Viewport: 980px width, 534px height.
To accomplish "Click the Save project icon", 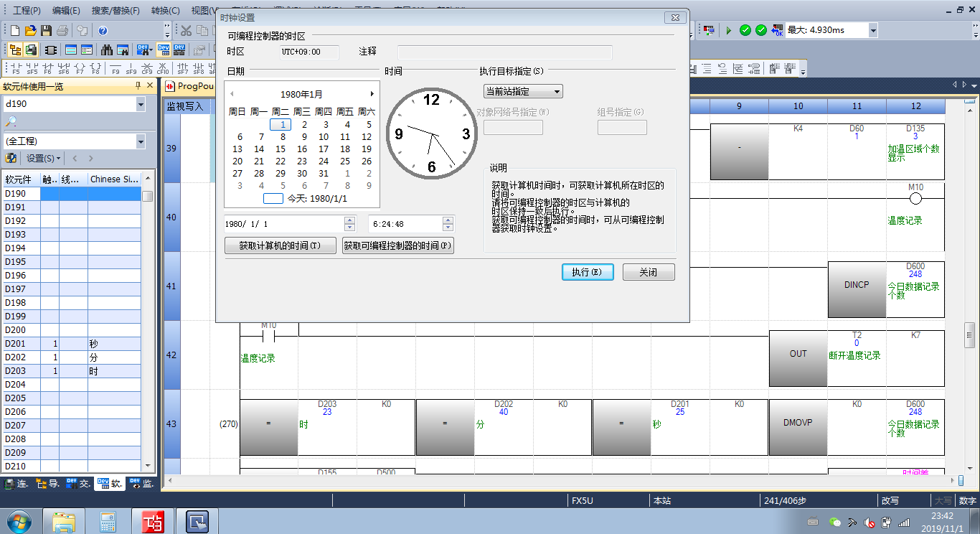I will click(x=46, y=30).
